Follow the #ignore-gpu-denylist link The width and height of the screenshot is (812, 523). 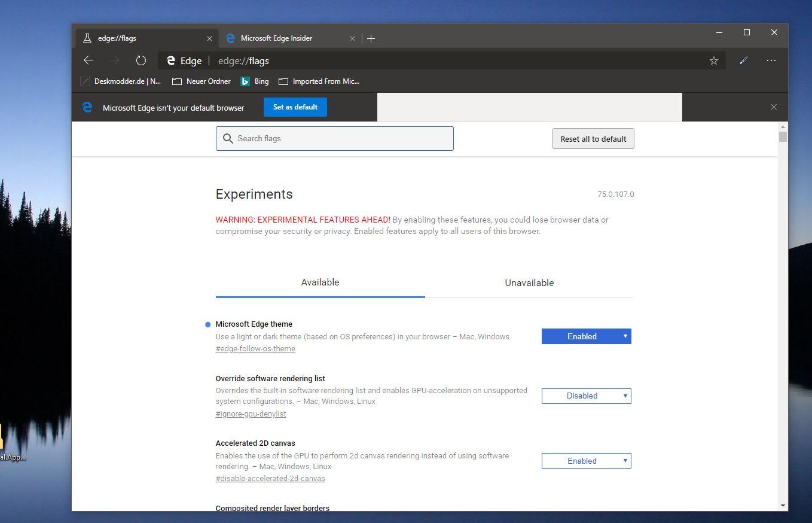coord(251,414)
